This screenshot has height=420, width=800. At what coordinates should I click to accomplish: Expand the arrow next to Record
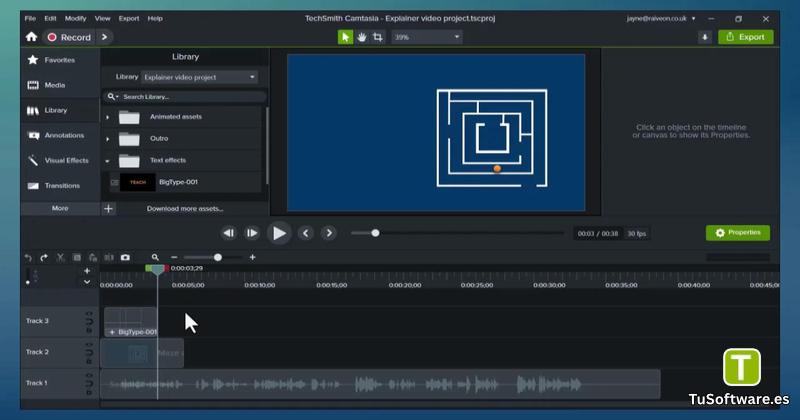click(x=105, y=37)
